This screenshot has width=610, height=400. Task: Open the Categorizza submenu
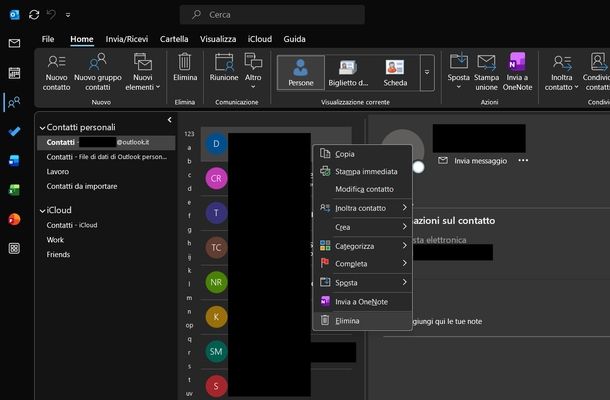(x=363, y=246)
